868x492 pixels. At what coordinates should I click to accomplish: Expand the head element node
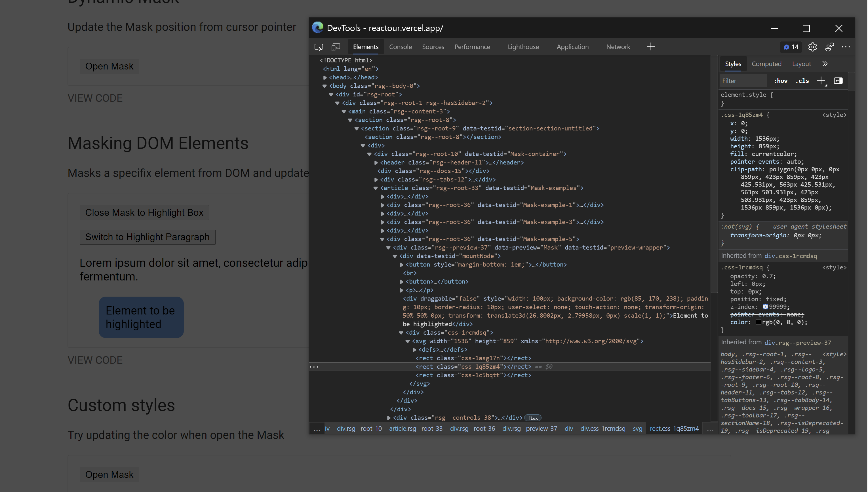(325, 78)
